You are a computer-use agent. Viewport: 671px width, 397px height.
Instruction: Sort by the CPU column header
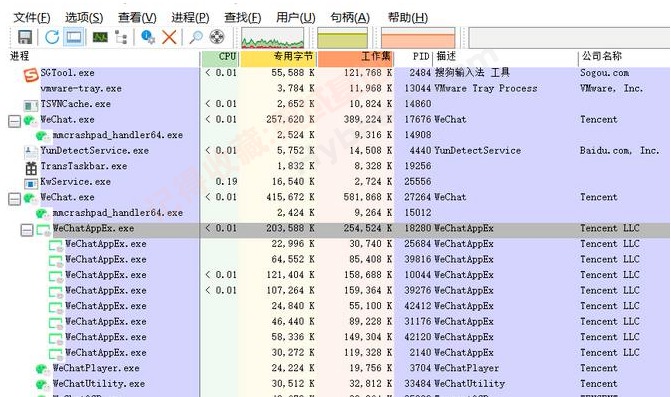pos(220,59)
